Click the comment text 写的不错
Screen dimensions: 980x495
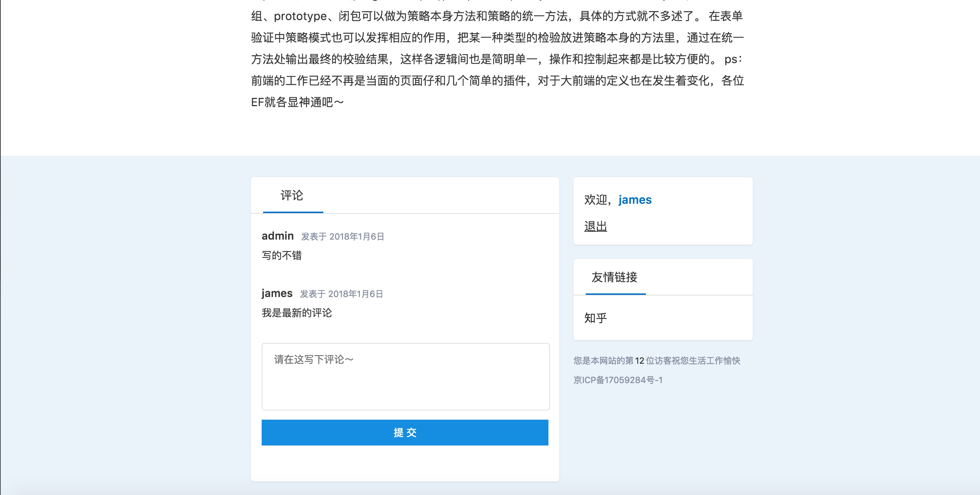[281, 255]
